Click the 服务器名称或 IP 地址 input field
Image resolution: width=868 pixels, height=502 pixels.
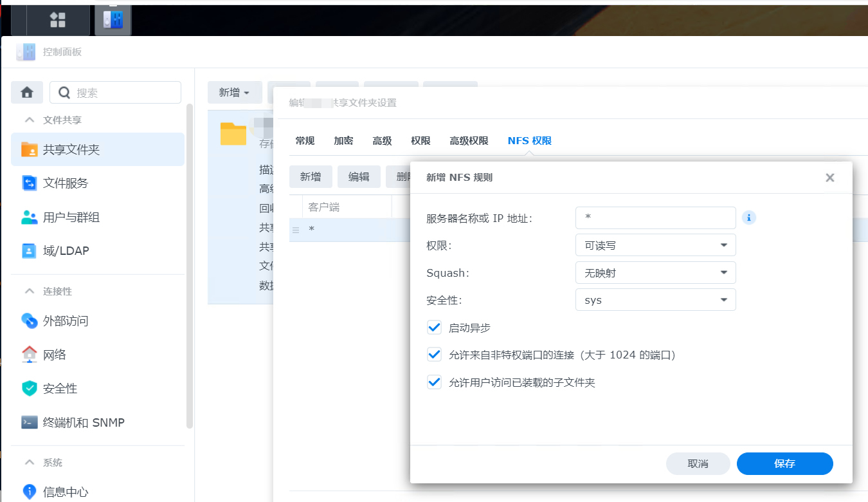click(656, 218)
